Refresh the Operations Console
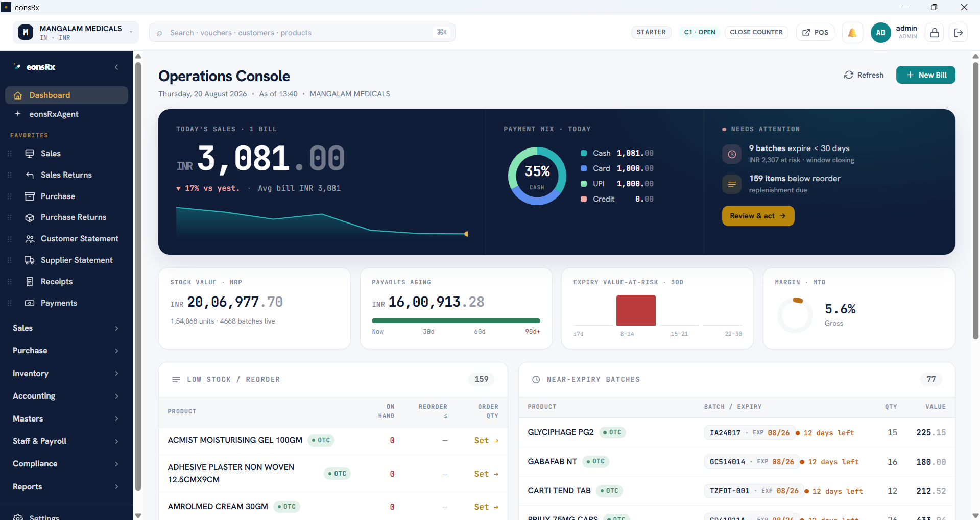 864,75
